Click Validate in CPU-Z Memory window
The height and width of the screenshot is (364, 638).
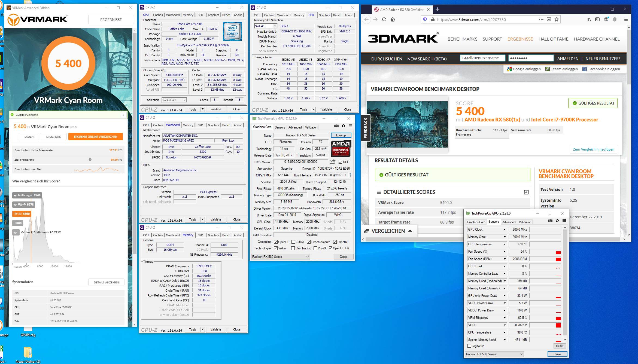pyautogui.click(x=216, y=329)
